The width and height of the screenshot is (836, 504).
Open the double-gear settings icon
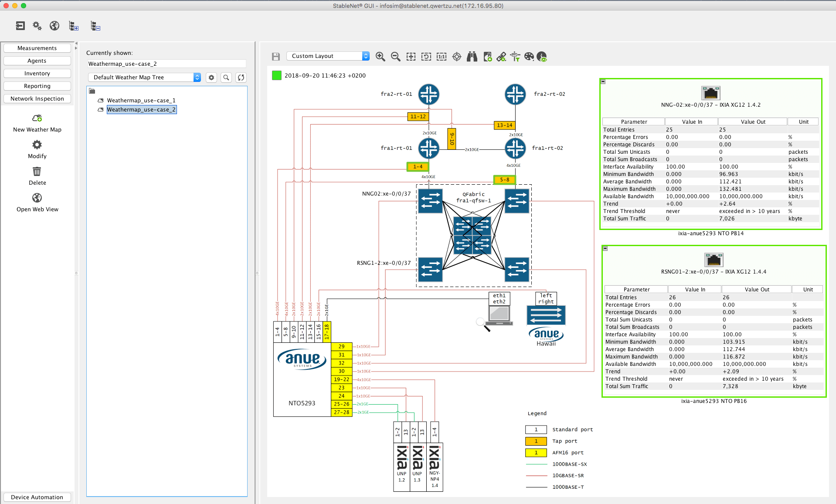point(37,26)
